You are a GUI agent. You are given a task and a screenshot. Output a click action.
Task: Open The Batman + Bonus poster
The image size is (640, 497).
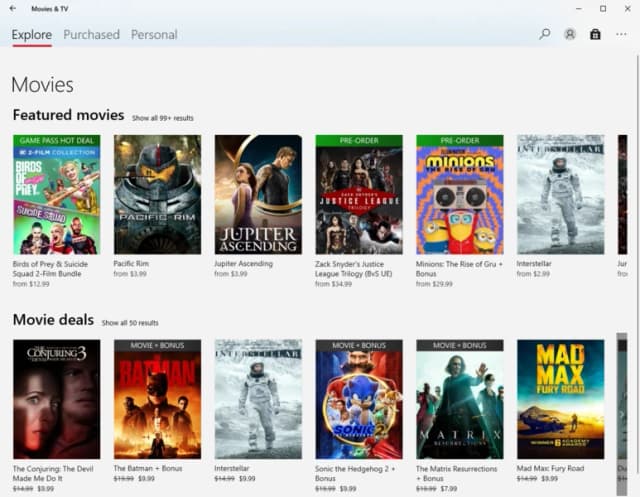click(157, 399)
